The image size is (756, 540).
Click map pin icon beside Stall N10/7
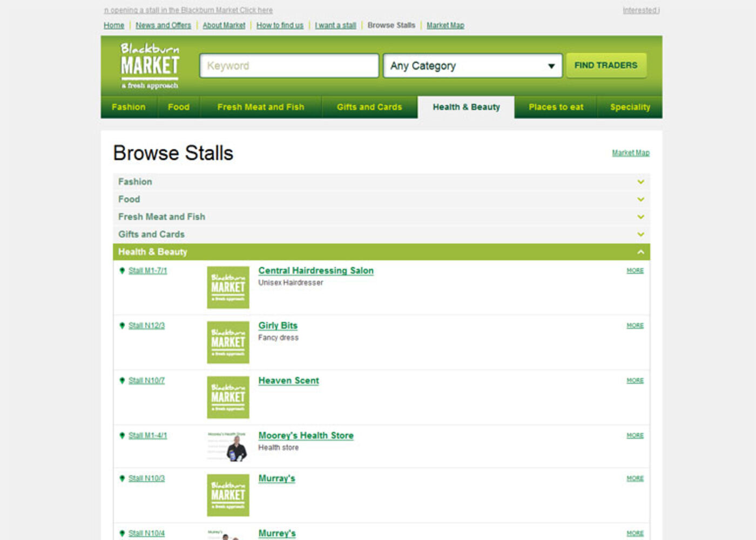(122, 381)
